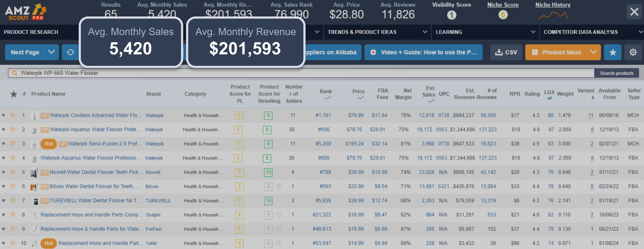Image resolution: width=644 pixels, height=249 pixels.
Task: Click the variants count 11 in row 1
Action: 591,116
